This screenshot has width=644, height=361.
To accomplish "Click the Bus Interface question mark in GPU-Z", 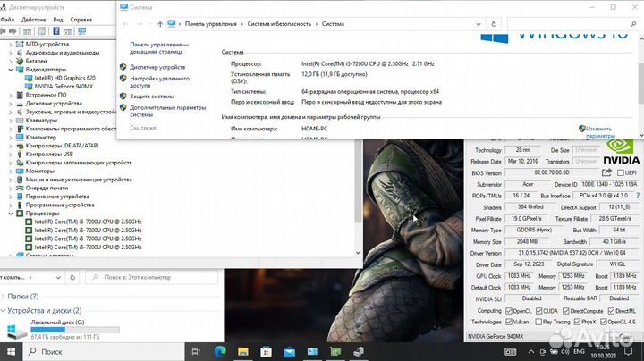I will coord(638,196).
